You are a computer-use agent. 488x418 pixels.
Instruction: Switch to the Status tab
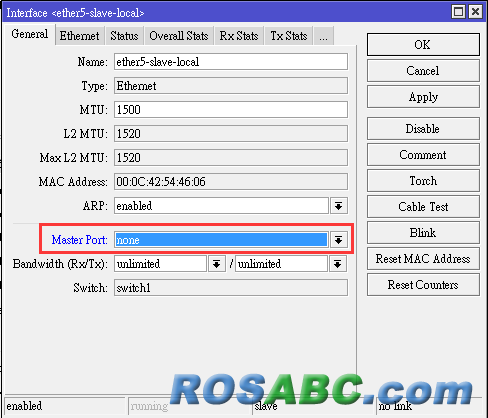[124, 36]
